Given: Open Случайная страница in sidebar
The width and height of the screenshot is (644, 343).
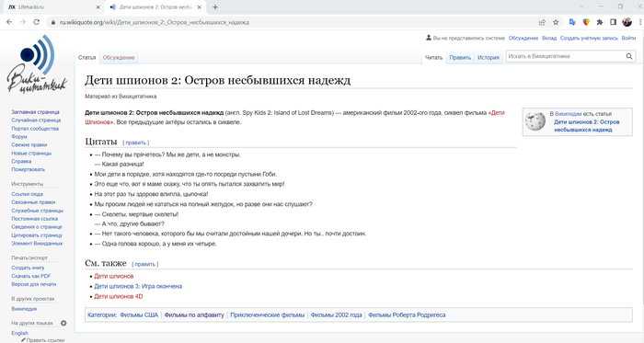Looking at the screenshot, I should tap(36, 120).
